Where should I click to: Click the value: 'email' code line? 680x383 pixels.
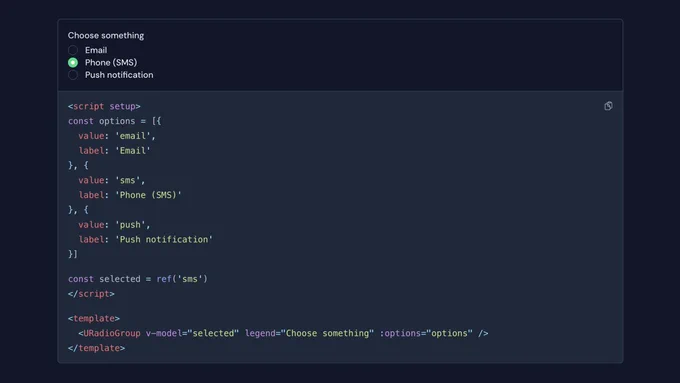click(117, 136)
